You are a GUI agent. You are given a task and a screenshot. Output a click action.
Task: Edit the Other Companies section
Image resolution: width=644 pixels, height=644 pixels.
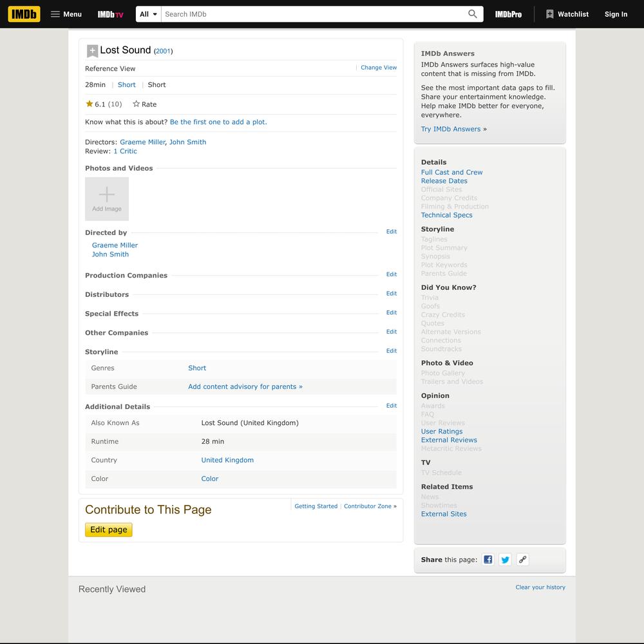[392, 332]
